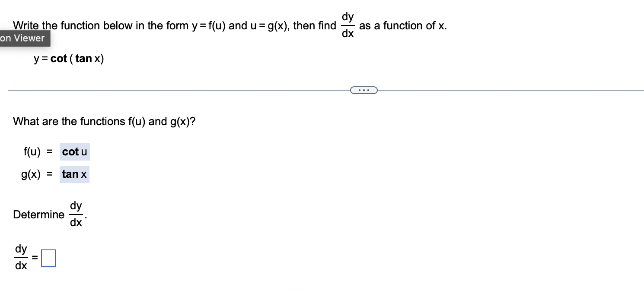Click the blue answer entry square
This screenshot has height=290, width=644.
48,258
